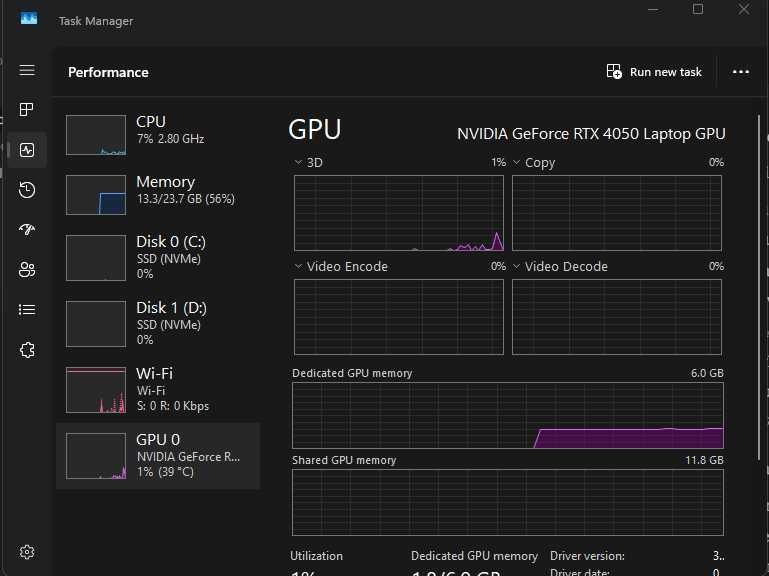This screenshot has height=576, width=769.
Task: Click the 7% 2.80 GHz CPU reading
Action: tap(170, 139)
